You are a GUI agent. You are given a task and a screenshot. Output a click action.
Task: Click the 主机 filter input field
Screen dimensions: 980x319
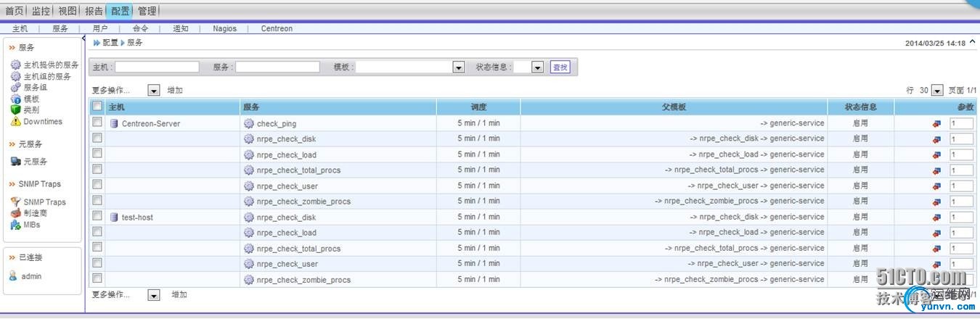coord(157,67)
